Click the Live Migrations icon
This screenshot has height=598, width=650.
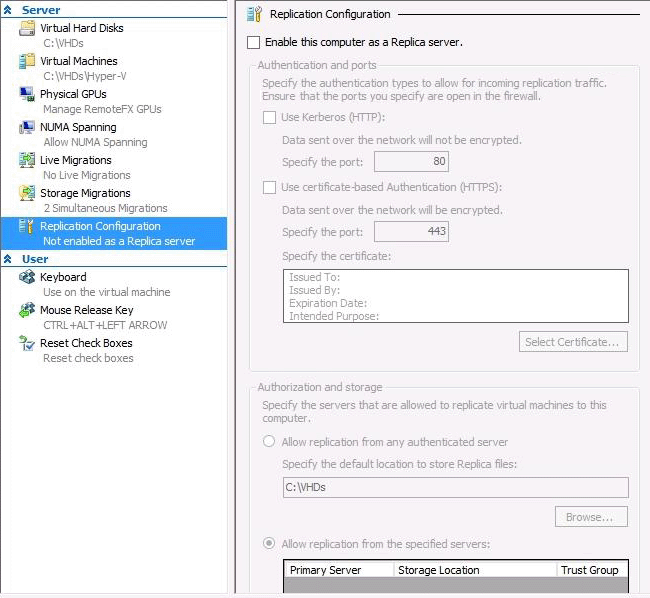[28, 160]
